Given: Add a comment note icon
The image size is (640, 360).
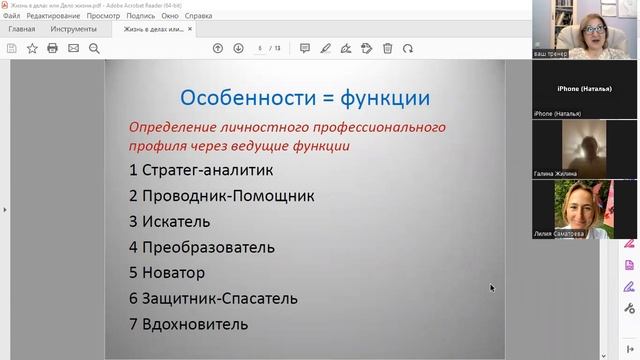Looking at the screenshot, I should click(x=304, y=48).
